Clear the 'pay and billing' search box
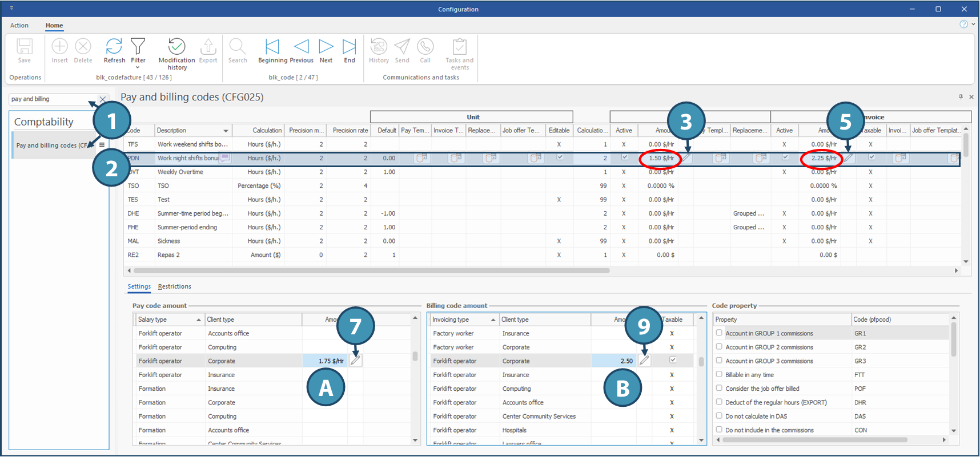Viewport: 980px width, 457px height. click(x=103, y=99)
